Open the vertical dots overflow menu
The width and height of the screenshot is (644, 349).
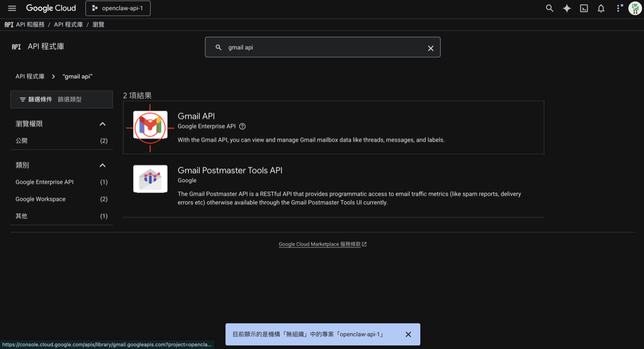point(618,8)
